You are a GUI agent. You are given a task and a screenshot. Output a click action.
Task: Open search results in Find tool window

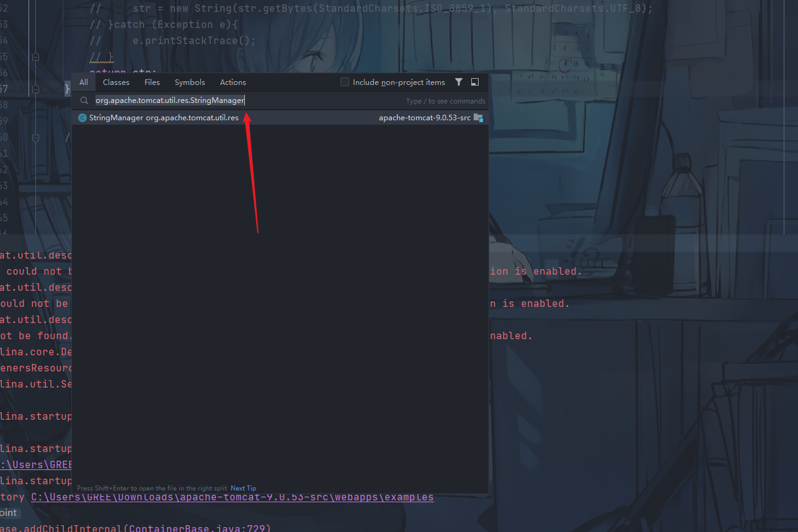[x=475, y=82]
